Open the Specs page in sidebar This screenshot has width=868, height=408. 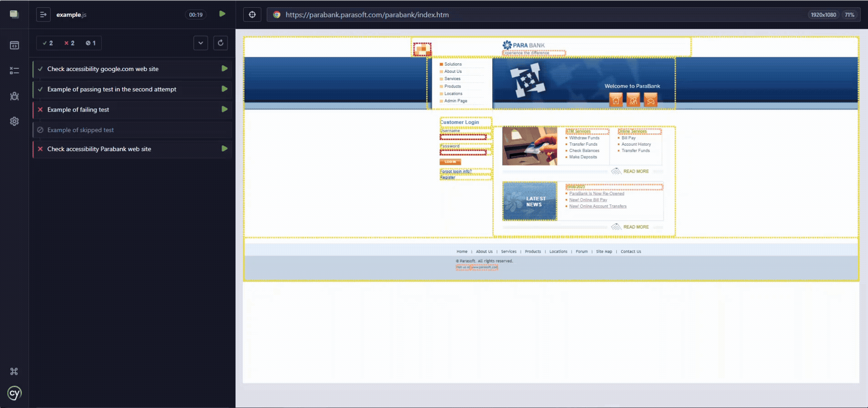(14, 45)
